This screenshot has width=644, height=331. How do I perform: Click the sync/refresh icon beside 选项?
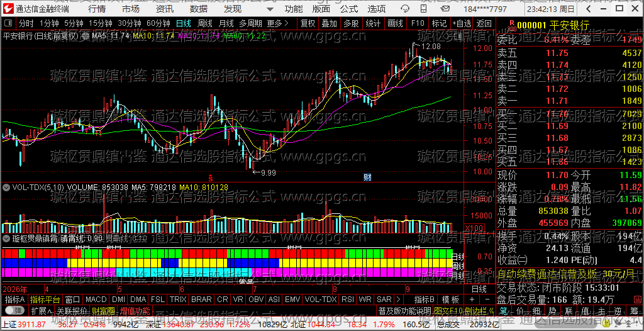pyautogui.click(x=405, y=9)
